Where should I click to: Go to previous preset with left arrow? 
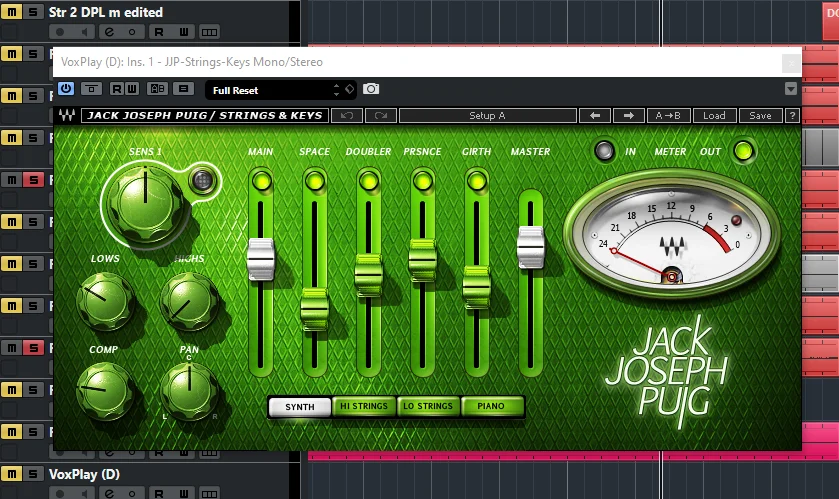(594, 116)
